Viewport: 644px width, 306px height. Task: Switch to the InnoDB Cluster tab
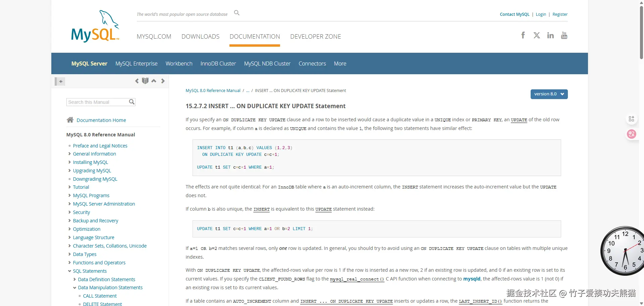click(x=218, y=63)
